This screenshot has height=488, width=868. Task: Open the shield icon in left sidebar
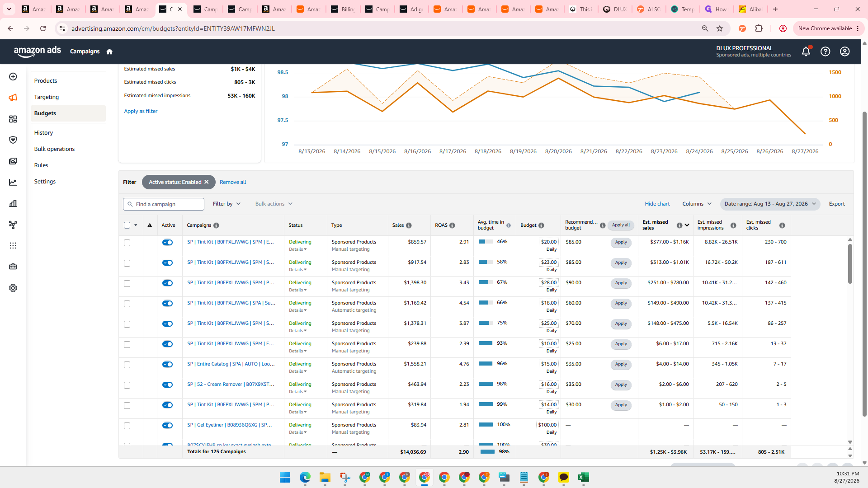pyautogui.click(x=13, y=140)
